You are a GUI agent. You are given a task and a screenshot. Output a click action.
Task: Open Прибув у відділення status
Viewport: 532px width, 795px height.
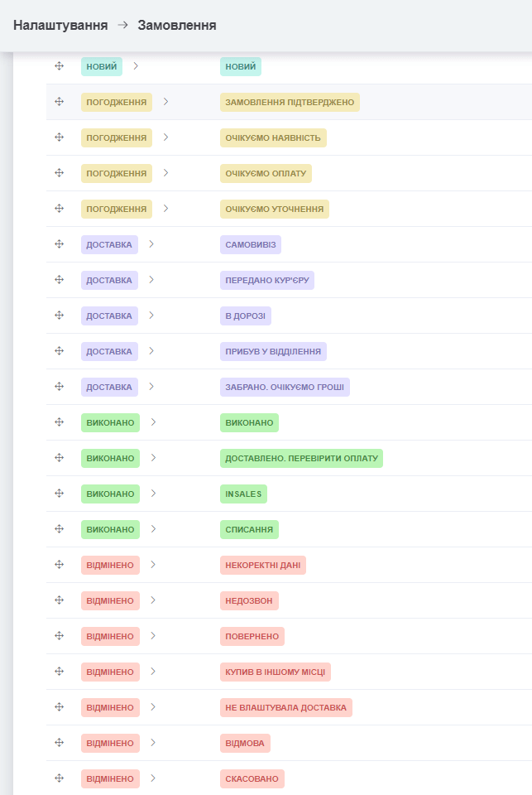[x=273, y=351]
